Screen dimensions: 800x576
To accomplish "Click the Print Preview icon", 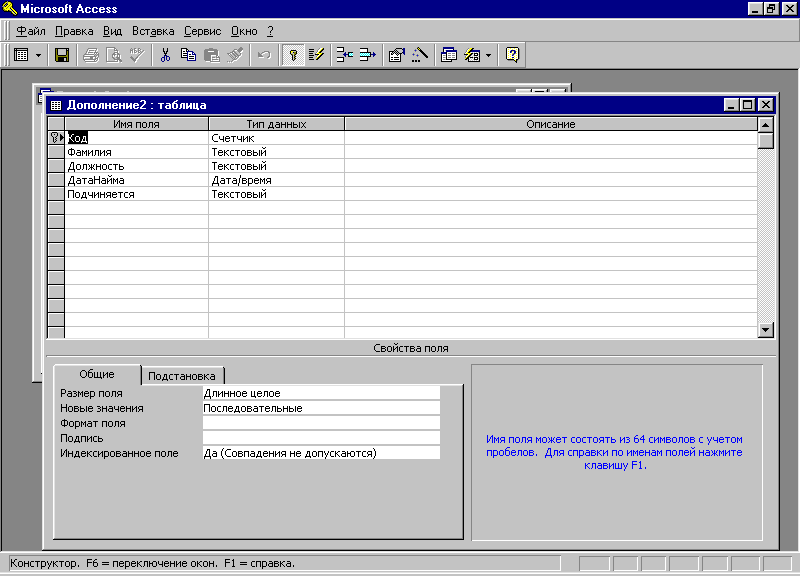I will click(114, 55).
